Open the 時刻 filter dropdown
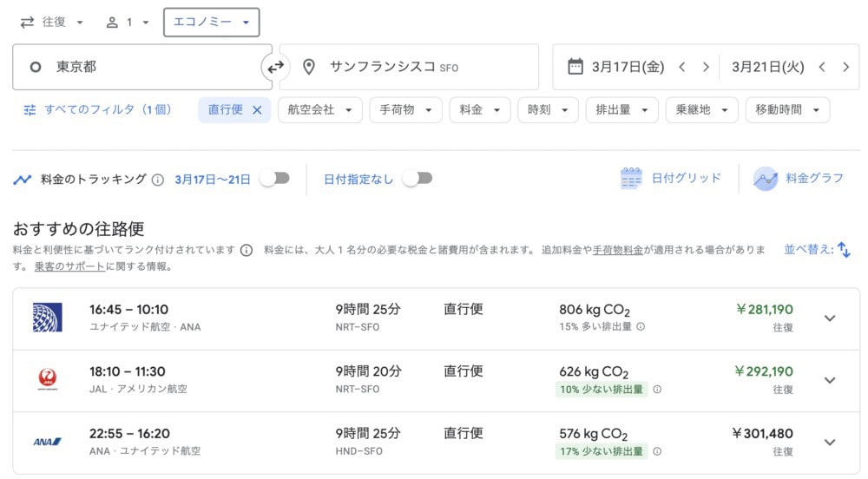 [x=548, y=110]
